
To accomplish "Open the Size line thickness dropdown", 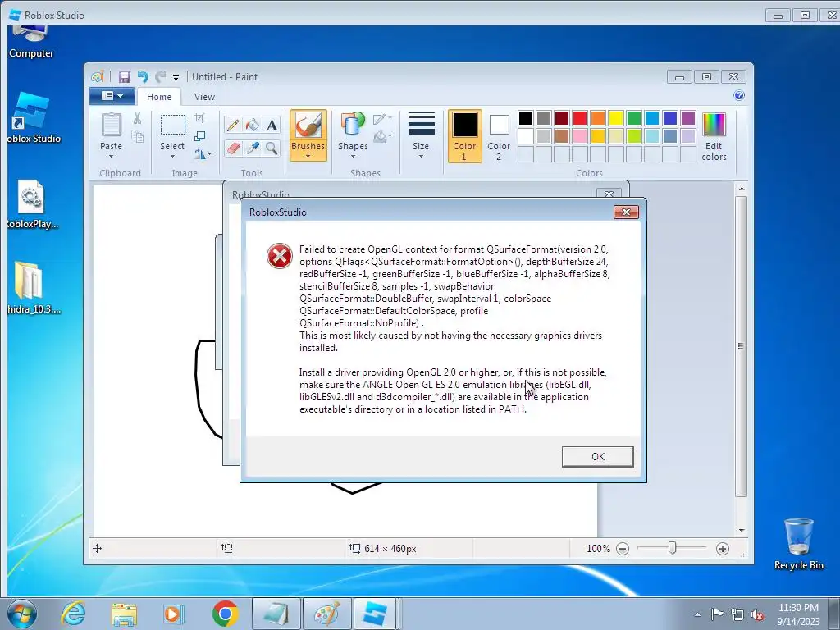I will coord(421,136).
